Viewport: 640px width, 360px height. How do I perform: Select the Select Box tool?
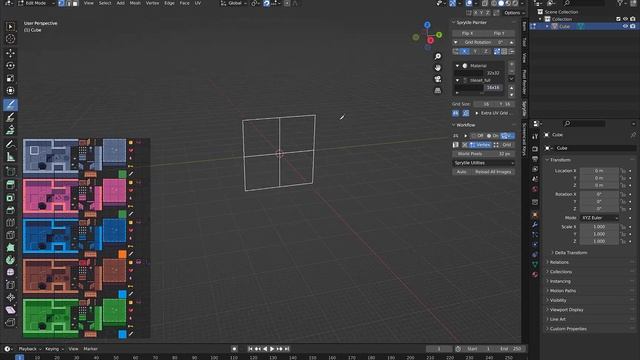coord(10,27)
